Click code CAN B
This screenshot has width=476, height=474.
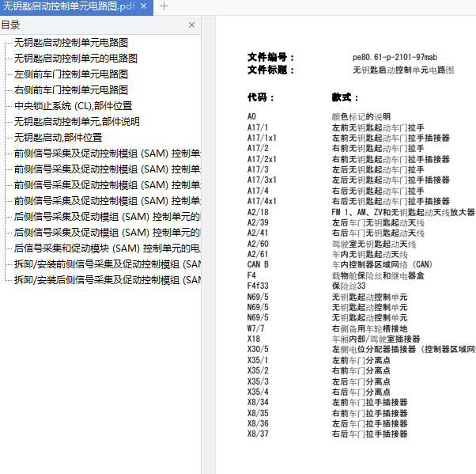[x=258, y=264]
